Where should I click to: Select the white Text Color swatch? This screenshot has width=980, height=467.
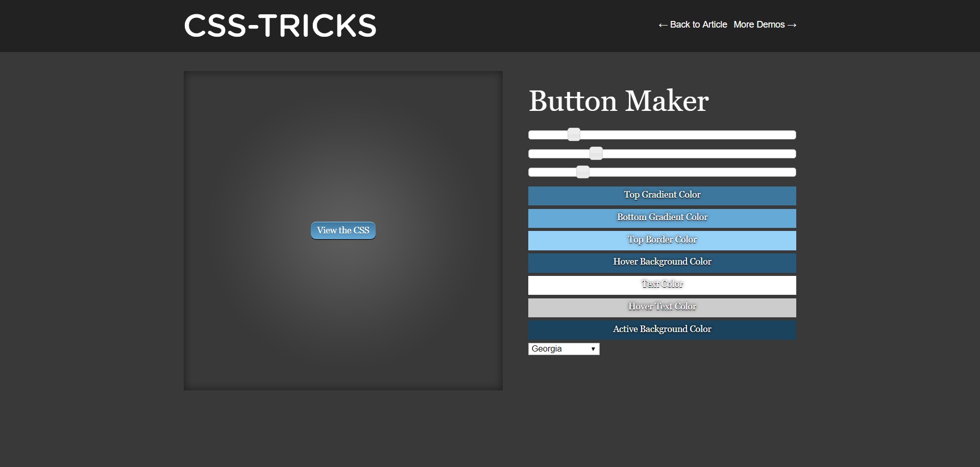click(662, 285)
